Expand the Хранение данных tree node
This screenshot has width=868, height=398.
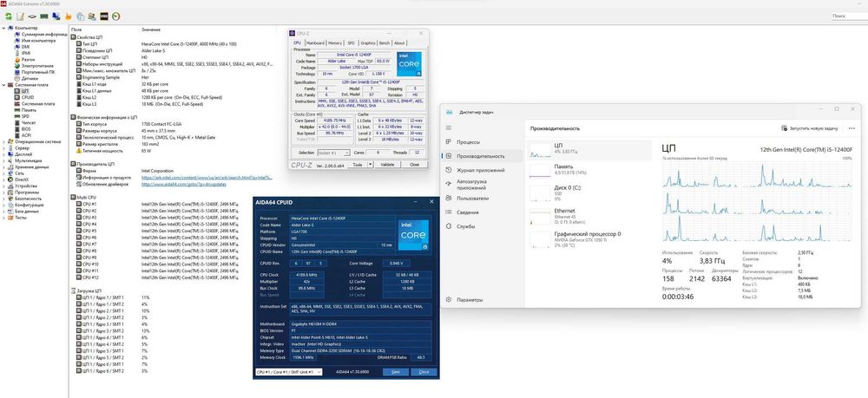point(3,166)
